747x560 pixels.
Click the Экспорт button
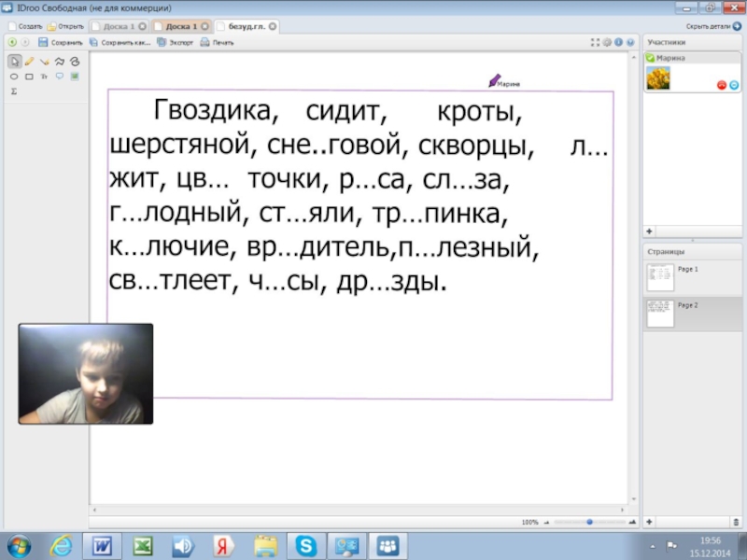coord(175,42)
